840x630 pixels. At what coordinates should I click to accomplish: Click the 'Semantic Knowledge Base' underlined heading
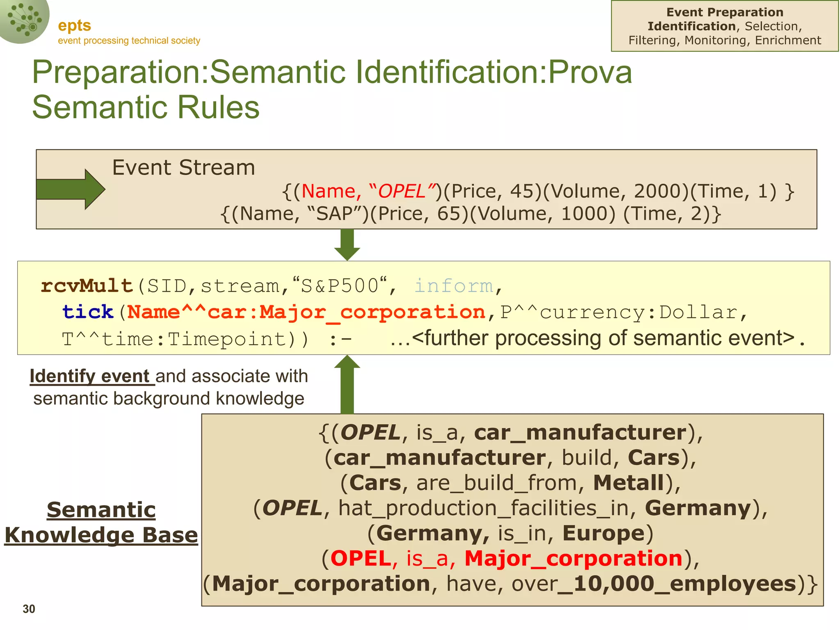point(101,522)
